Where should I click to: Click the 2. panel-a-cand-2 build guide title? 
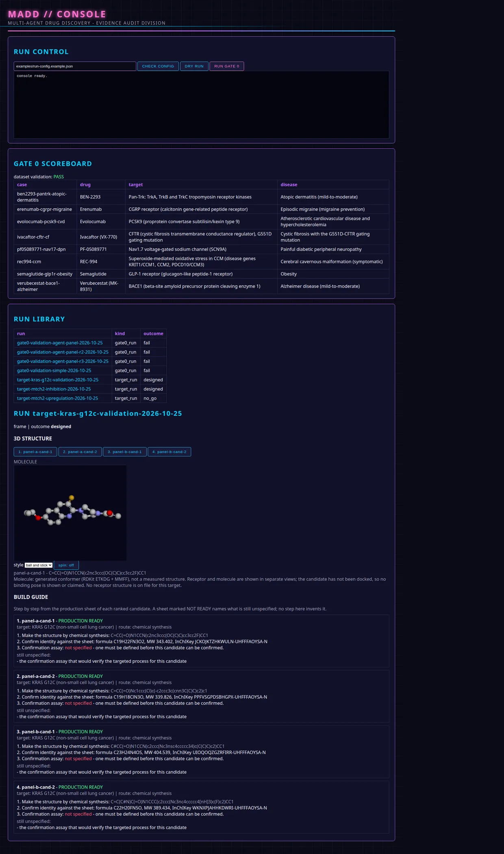coord(36,676)
